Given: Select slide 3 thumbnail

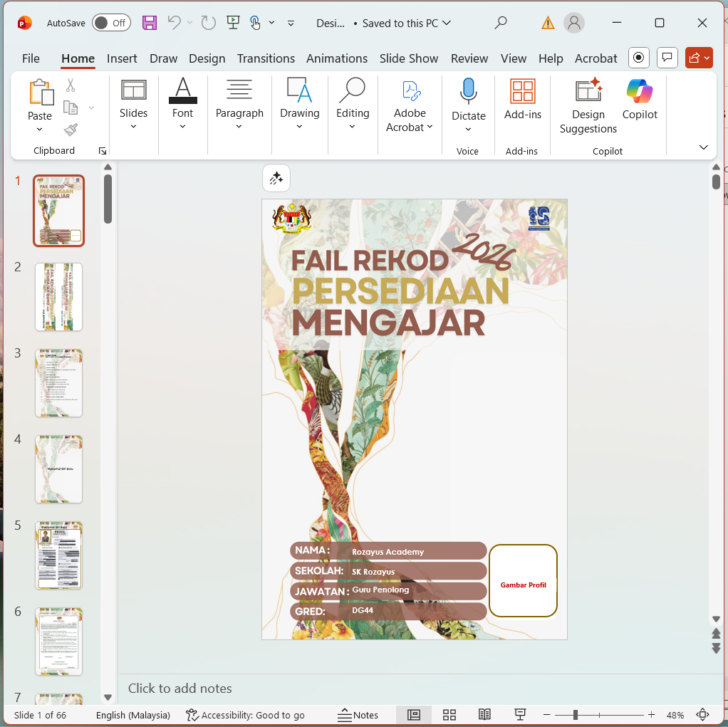Looking at the screenshot, I should coord(59,383).
